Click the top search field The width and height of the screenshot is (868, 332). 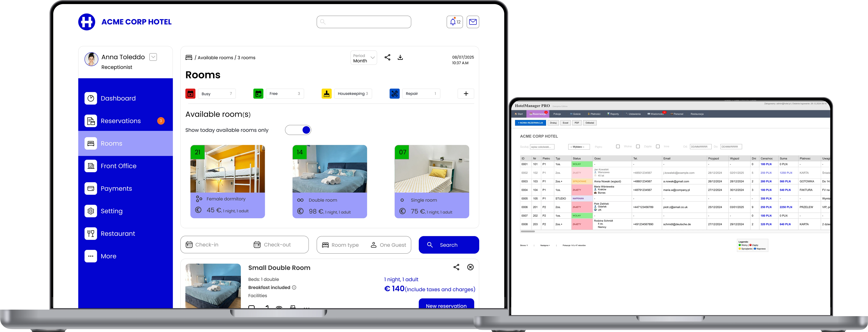[x=364, y=22]
